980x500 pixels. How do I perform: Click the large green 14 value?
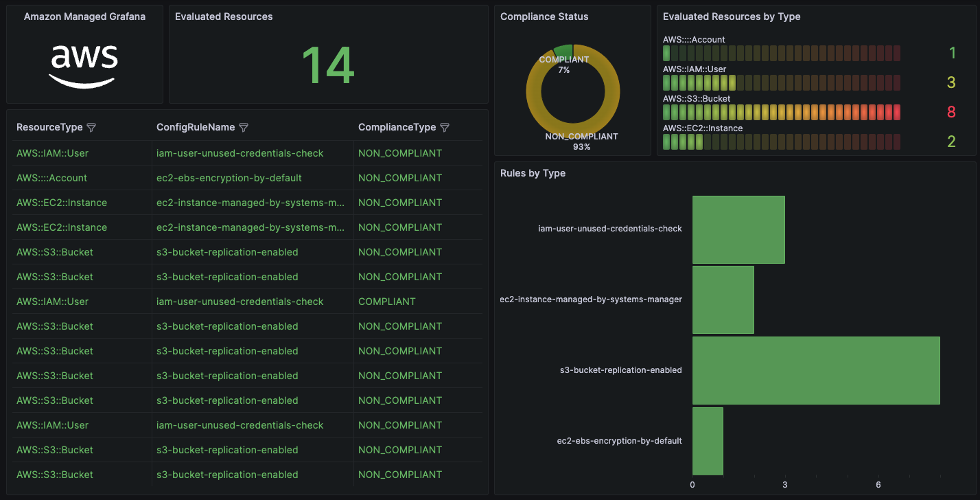(x=328, y=65)
